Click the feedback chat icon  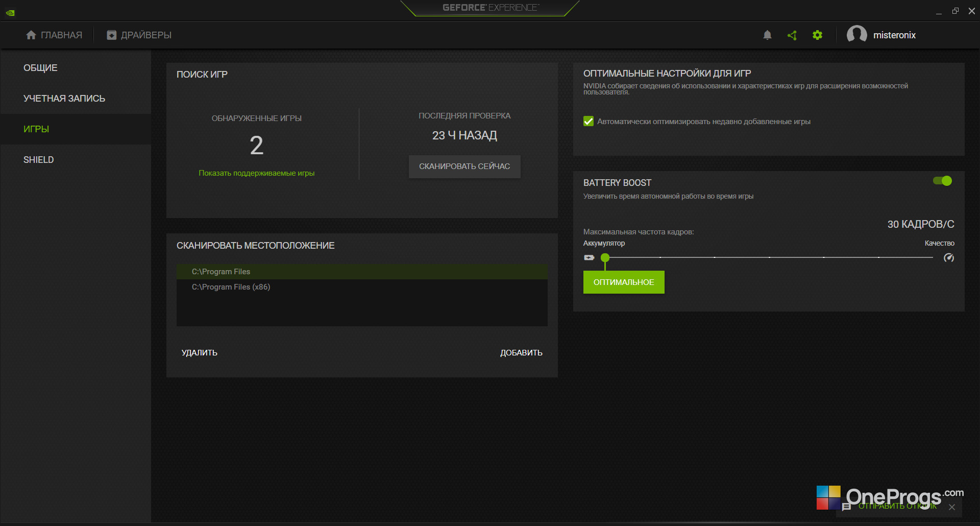[x=846, y=507]
